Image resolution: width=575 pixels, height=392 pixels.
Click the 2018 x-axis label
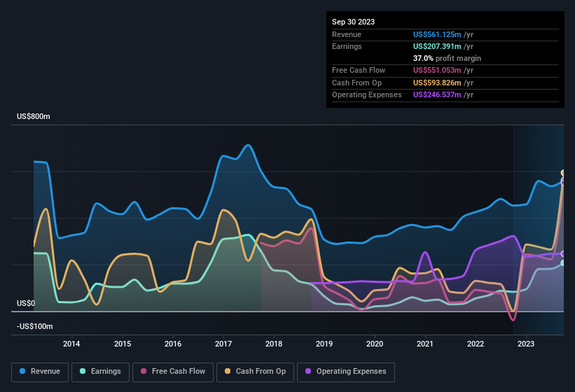pos(274,344)
